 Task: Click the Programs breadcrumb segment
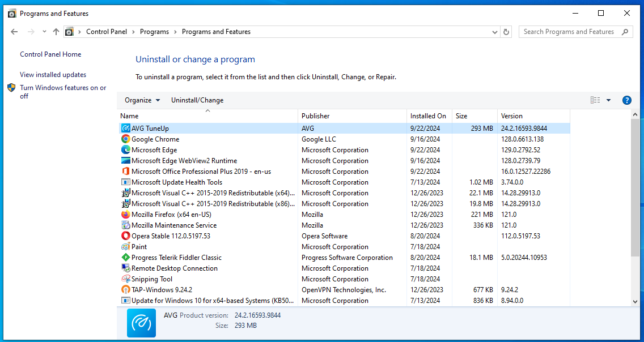pyautogui.click(x=154, y=32)
